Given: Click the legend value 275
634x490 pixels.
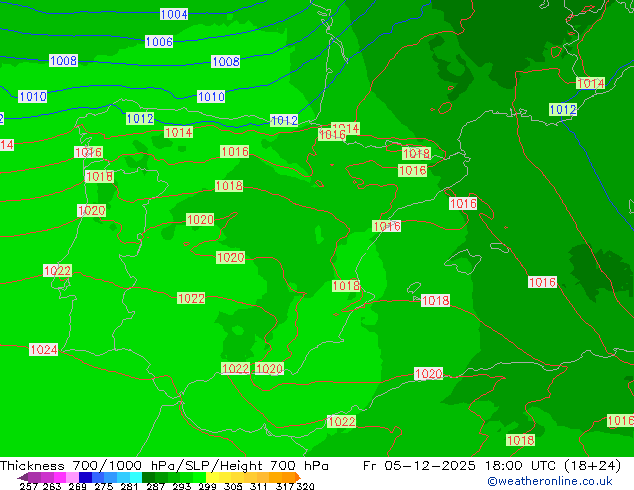Looking at the screenshot, I should coord(104,486).
